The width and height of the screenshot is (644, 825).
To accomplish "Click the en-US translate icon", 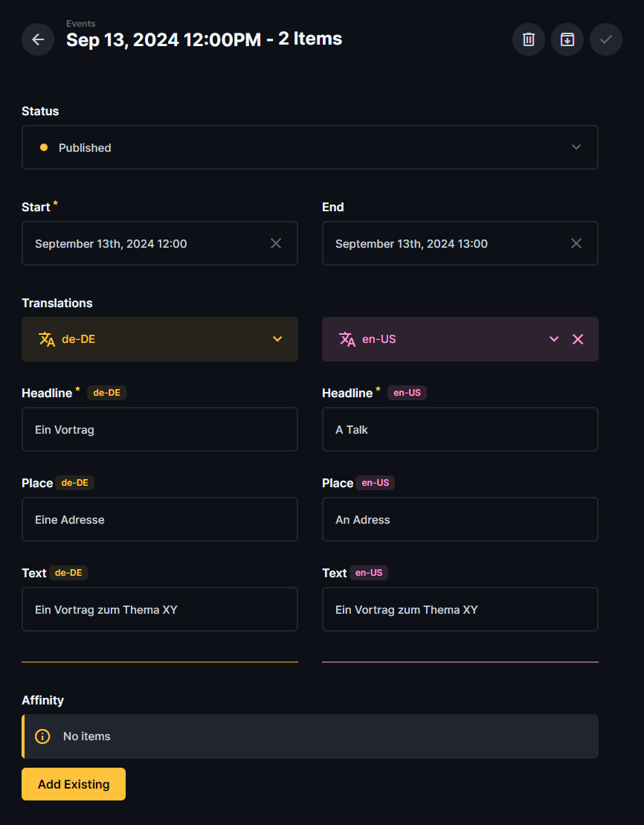I will pos(347,339).
